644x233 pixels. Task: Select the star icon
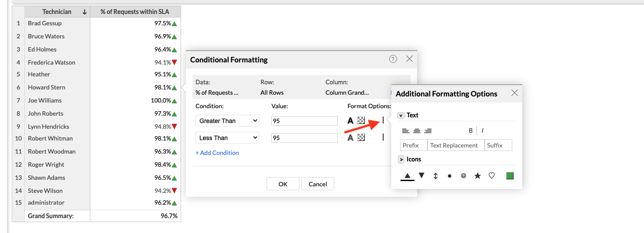click(x=478, y=175)
